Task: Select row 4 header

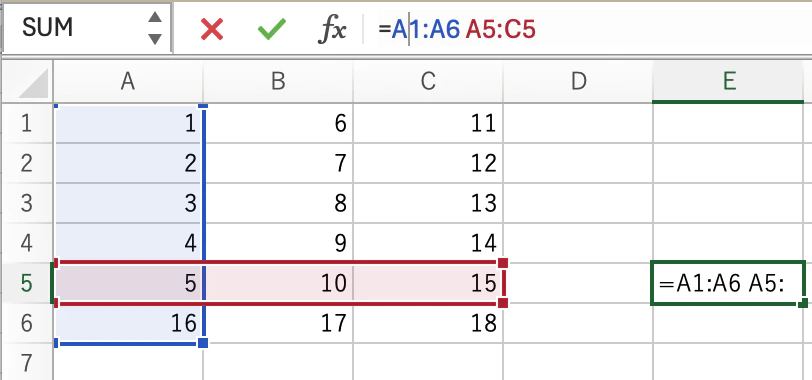Action: pyautogui.click(x=26, y=243)
